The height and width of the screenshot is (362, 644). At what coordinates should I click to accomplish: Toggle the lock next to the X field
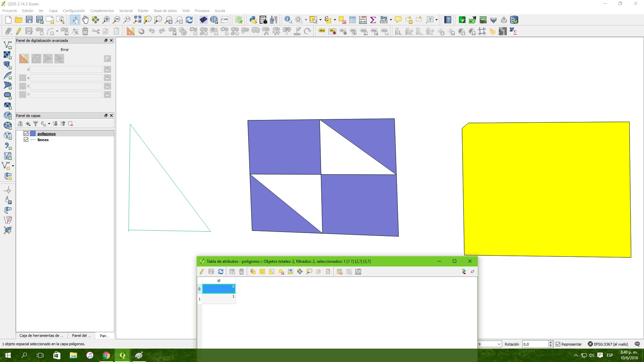click(107, 86)
